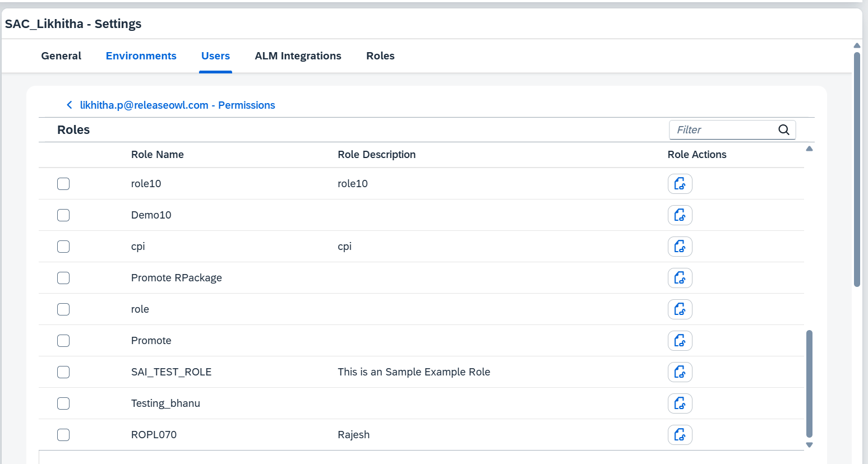Switch to the Environments tab

(141, 56)
